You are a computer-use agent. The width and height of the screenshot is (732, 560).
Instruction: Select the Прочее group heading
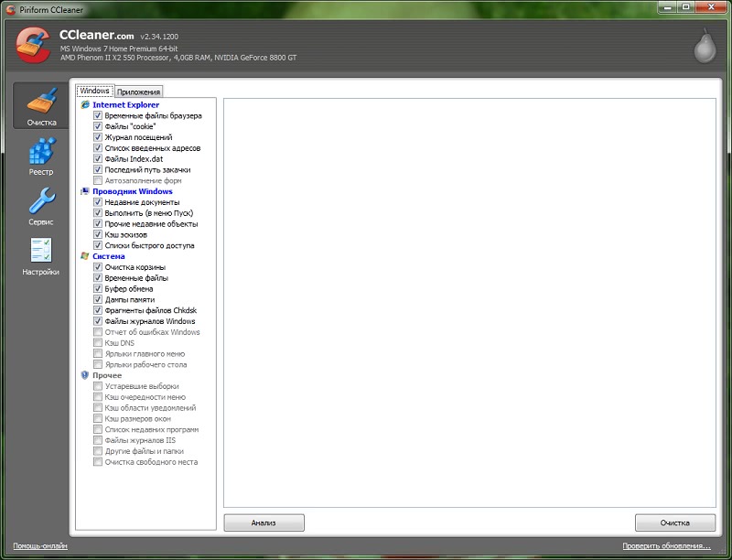point(107,375)
